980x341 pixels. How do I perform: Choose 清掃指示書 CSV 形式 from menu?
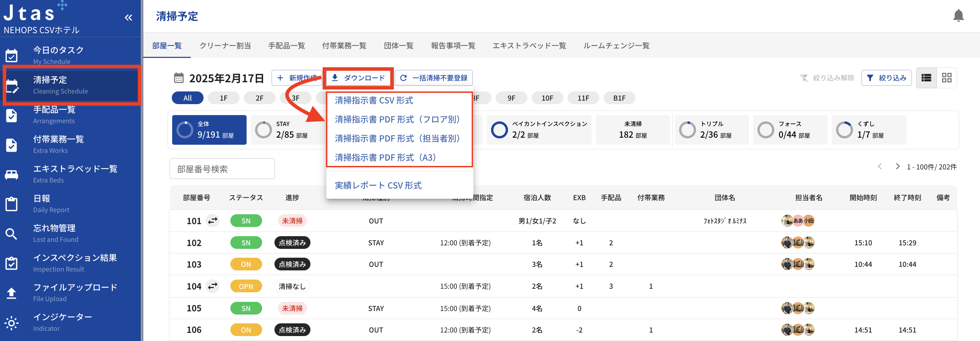tap(374, 101)
